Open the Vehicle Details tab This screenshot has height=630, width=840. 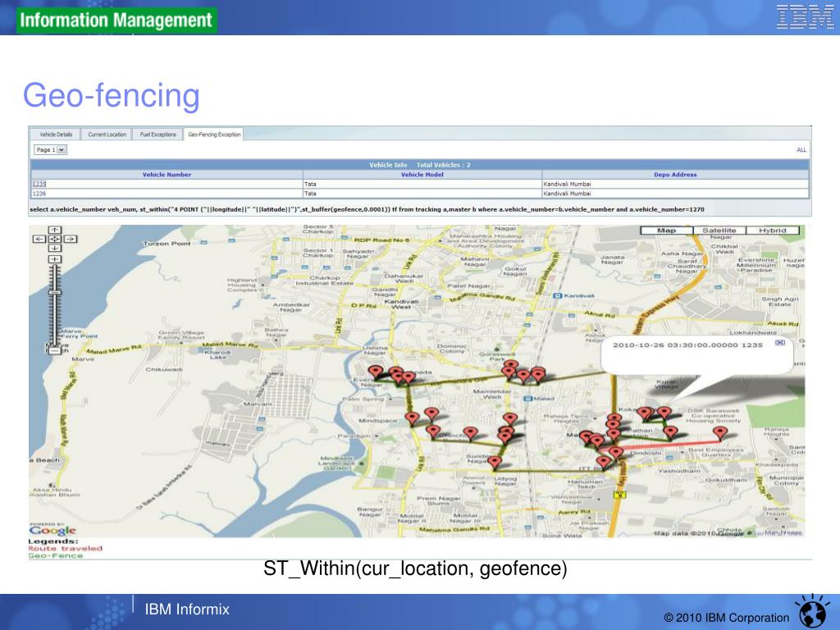[x=56, y=135]
